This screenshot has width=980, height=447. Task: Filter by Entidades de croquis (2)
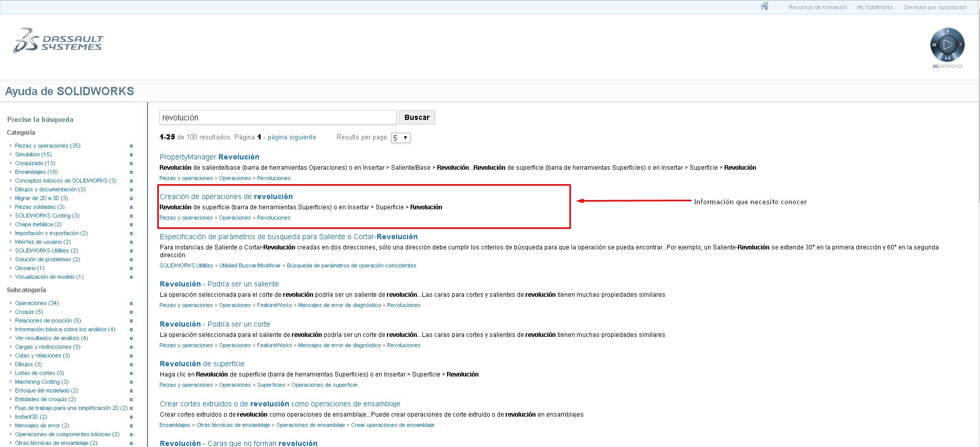(45, 399)
